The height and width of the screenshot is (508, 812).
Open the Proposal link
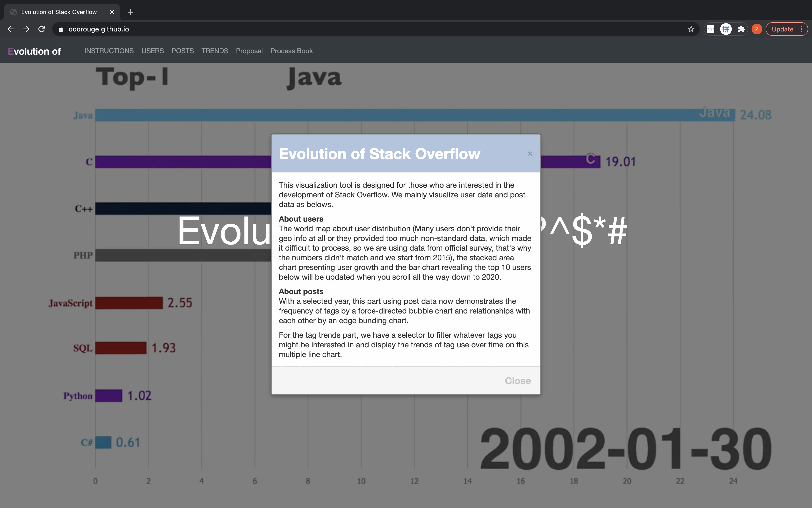tap(249, 51)
